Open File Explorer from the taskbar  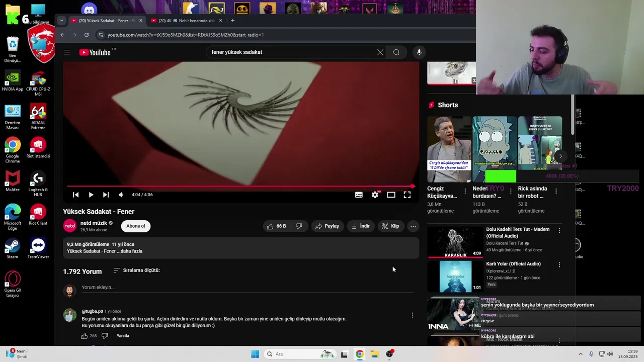click(374, 354)
